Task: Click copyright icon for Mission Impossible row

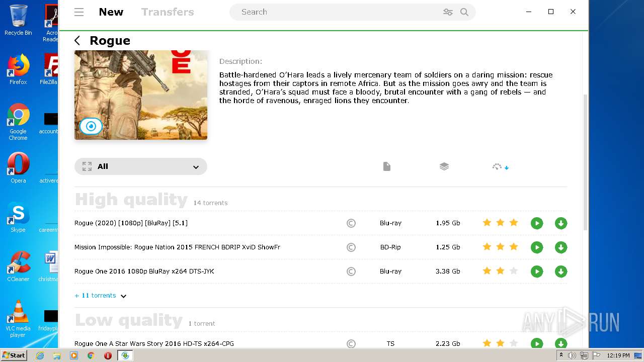Action: tap(351, 247)
